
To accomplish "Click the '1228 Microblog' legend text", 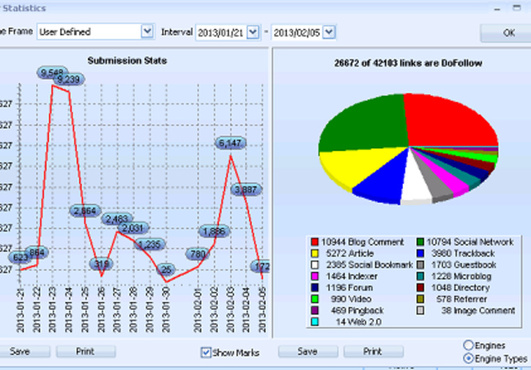I will pyautogui.click(x=461, y=276).
